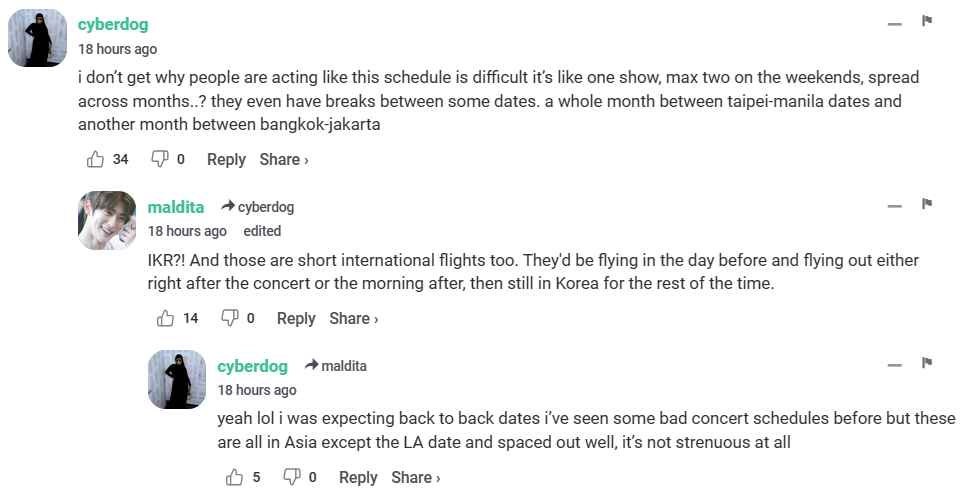Open maldita's profile via username

176,207
